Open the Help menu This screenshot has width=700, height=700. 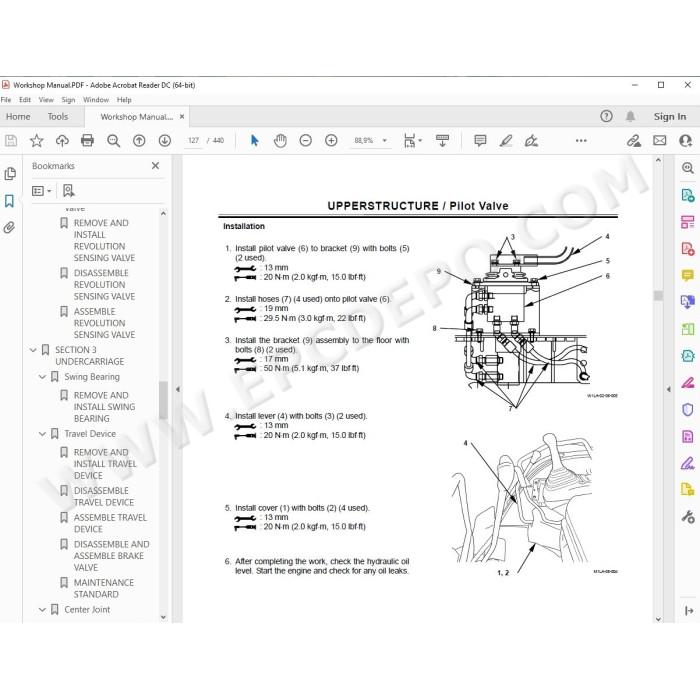coord(124,100)
